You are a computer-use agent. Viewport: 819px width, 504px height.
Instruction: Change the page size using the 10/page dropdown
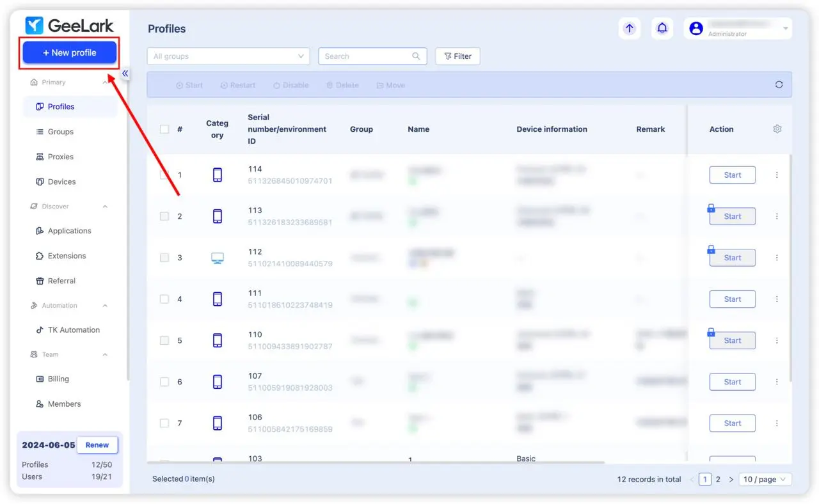pos(765,478)
